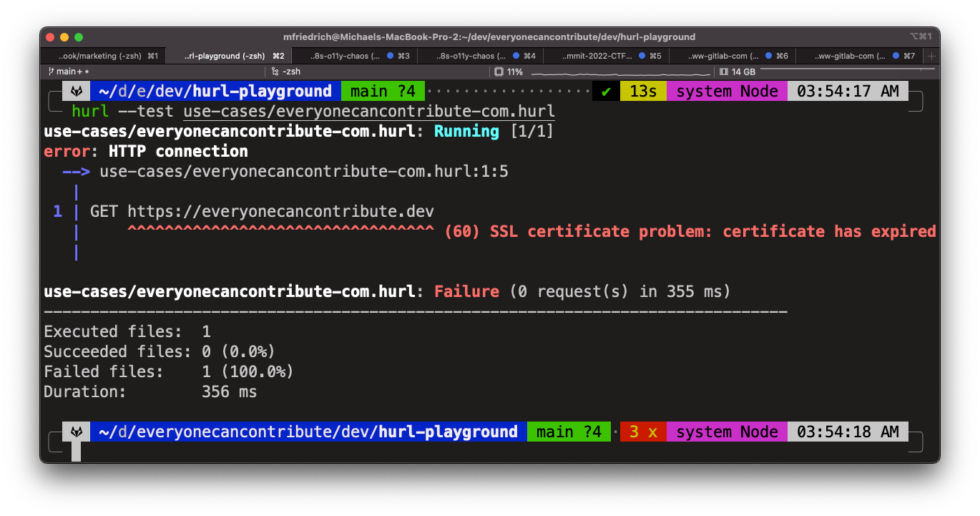Click the red "3 x" exit status badge
This screenshot has width=980, height=516.
click(642, 431)
